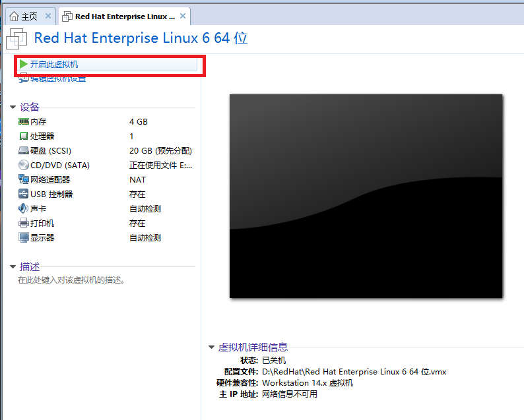The height and width of the screenshot is (420, 524).
Task: Click the processor count value 1
Action: tap(131, 136)
